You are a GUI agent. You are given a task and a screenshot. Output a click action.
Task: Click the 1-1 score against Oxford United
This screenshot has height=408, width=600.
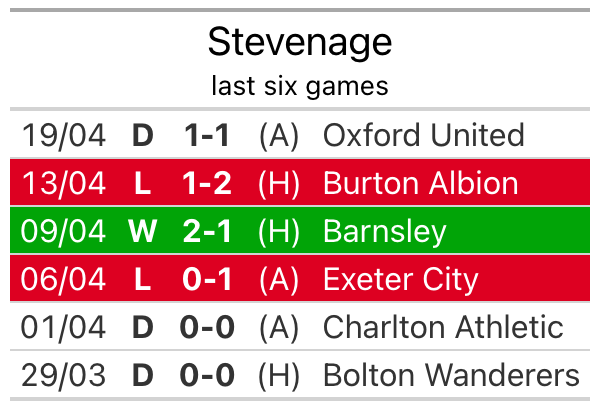click(208, 135)
